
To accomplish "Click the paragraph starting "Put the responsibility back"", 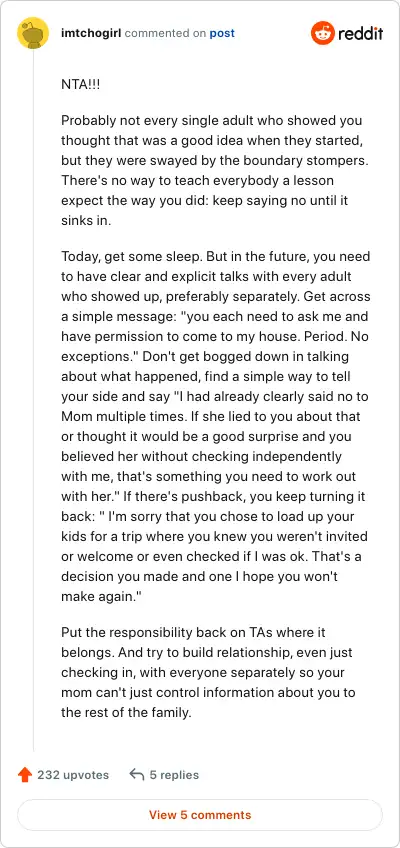I will (208, 672).
